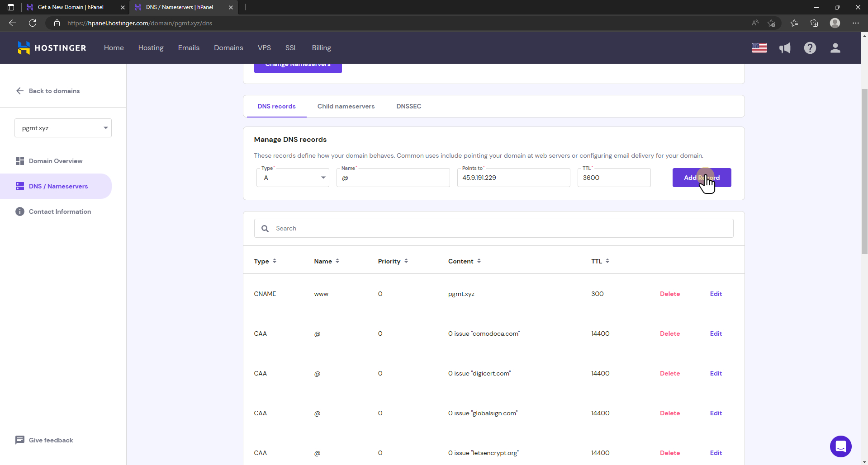Delete the CNAME www record
Screen dimensions: 868x465
(670, 294)
